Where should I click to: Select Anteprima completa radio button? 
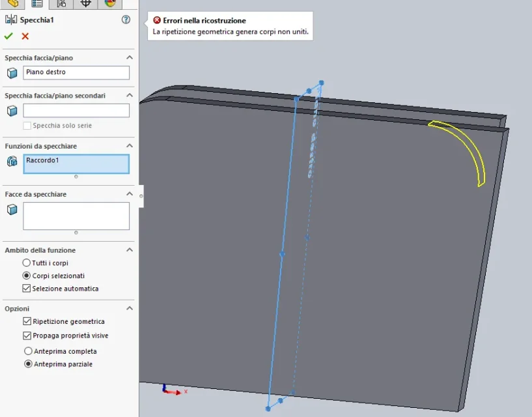point(28,351)
